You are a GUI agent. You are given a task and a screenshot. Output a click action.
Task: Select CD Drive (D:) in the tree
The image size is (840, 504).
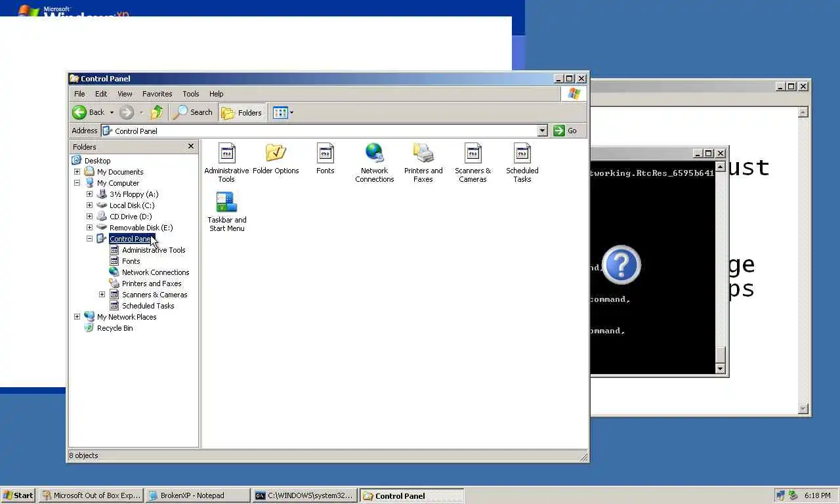point(131,217)
